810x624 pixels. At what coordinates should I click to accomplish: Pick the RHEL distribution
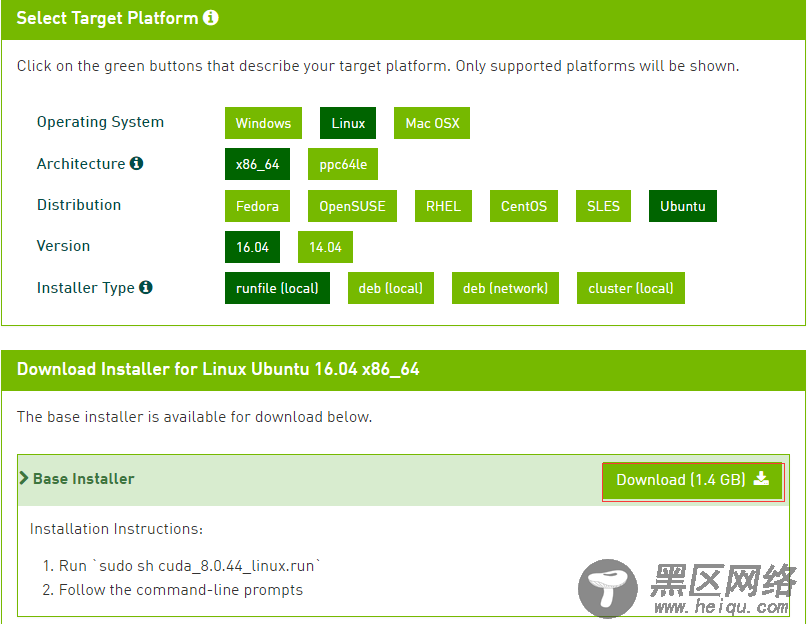pos(443,206)
